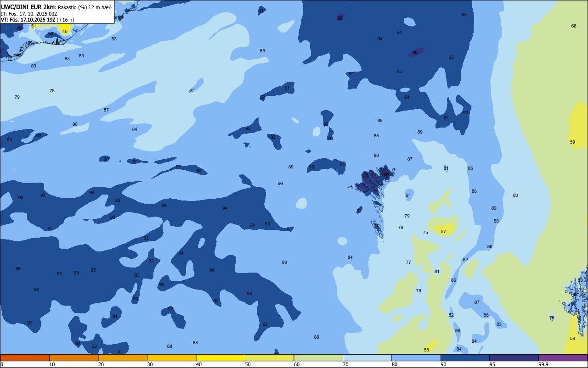This screenshot has width=588, height=368.
Task: Click the medium blue 80–90 legend swatch
Action: click(416, 357)
